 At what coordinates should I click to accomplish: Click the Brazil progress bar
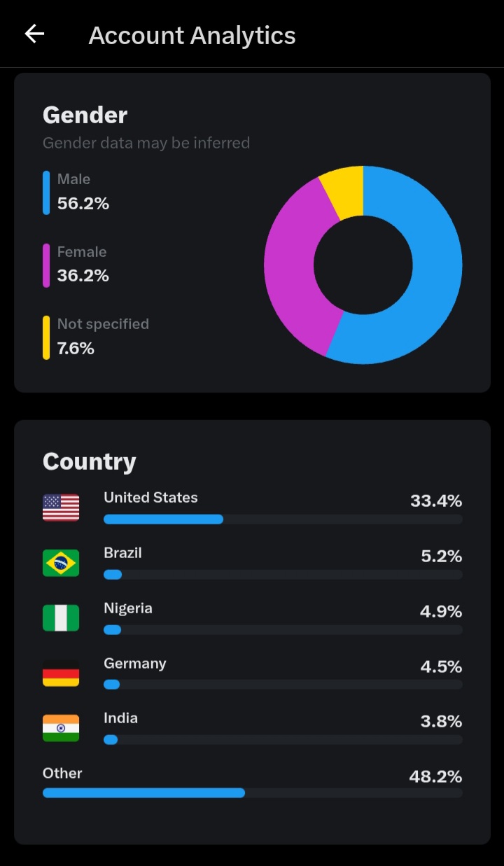[x=283, y=575]
